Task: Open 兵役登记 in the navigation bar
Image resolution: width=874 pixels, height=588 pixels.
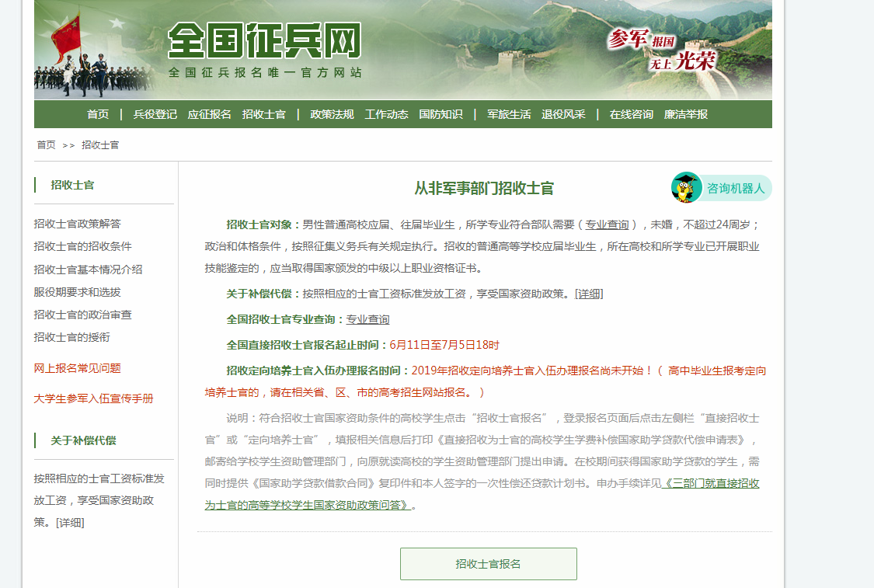Action: [155, 114]
